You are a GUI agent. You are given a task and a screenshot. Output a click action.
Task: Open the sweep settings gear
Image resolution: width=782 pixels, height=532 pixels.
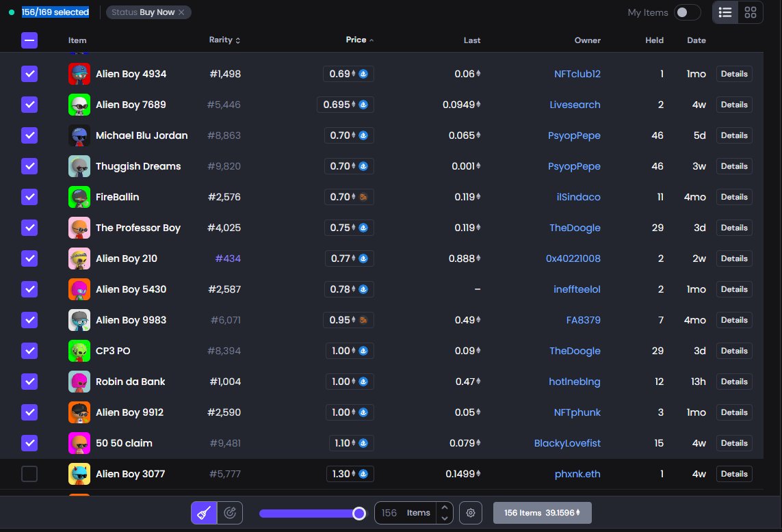[x=470, y=512]
